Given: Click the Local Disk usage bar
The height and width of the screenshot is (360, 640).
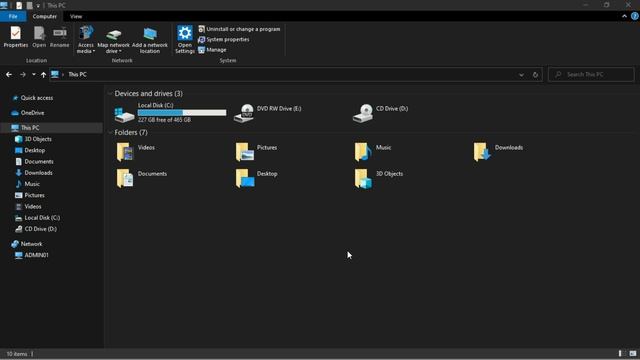Looking at the screenshot, I should pyautogui.click(x=182, y=113).
